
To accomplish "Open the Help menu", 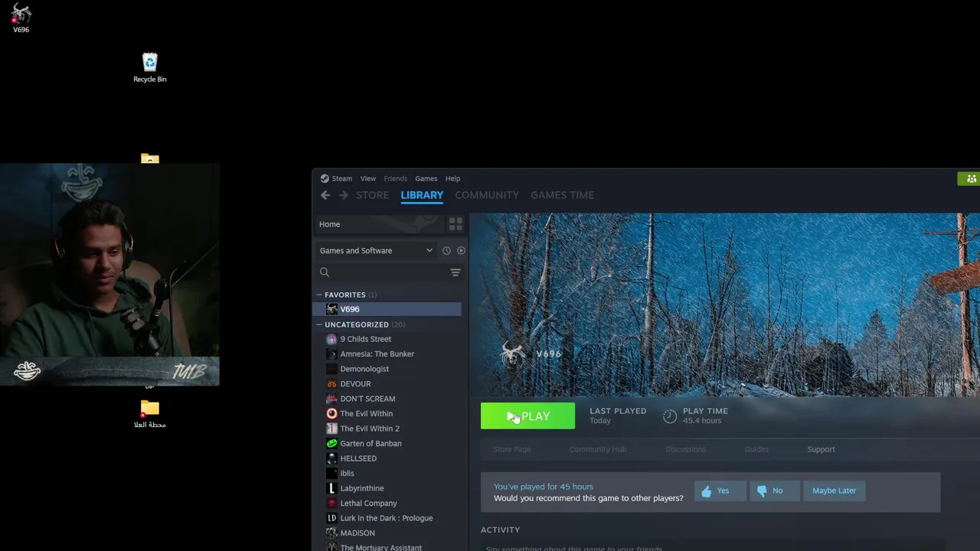I will tap(452, 178).
